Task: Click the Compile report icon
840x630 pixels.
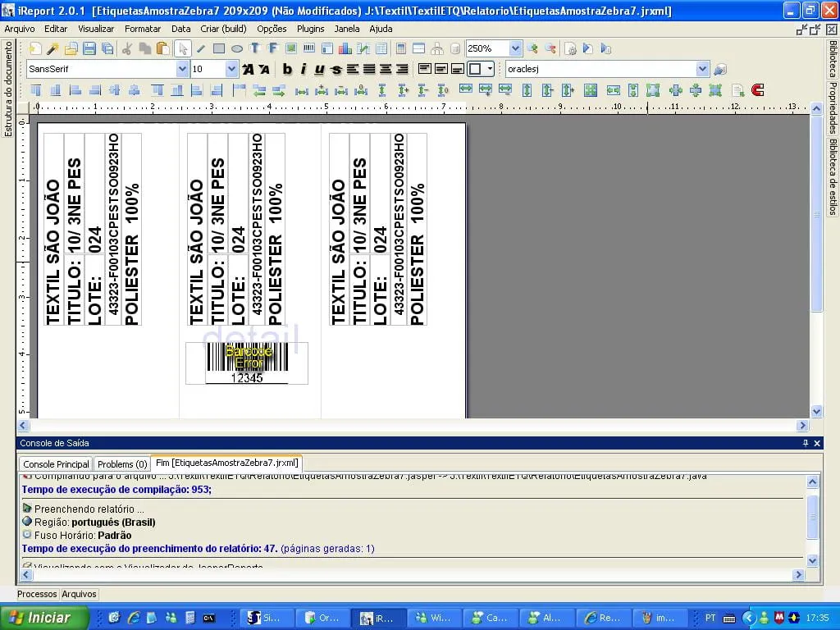Action: [x=571, y=49]
